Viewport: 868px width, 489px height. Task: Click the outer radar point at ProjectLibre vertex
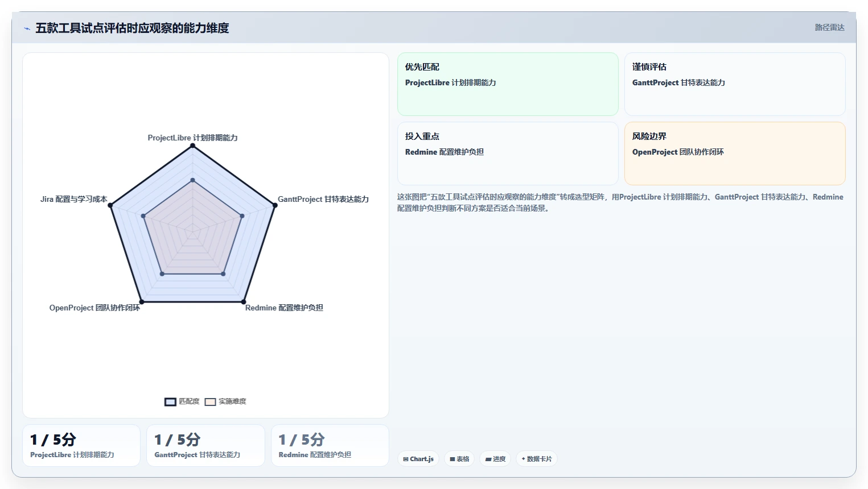192,146
